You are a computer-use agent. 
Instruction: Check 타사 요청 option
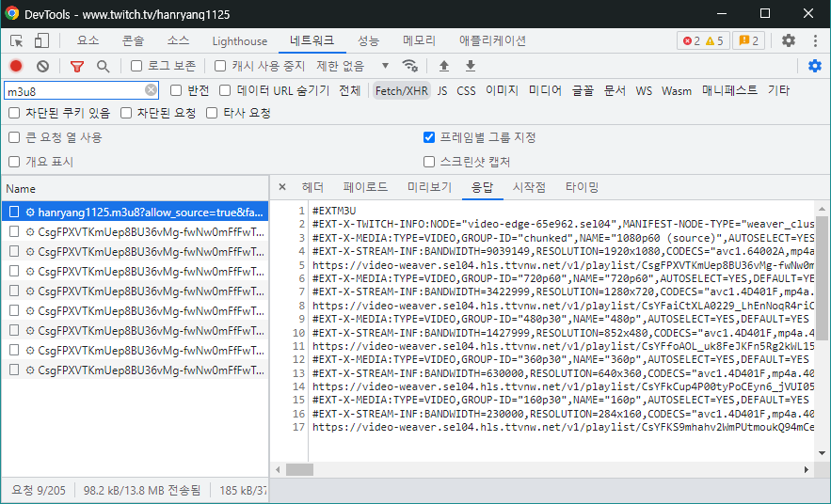point(212,113)
